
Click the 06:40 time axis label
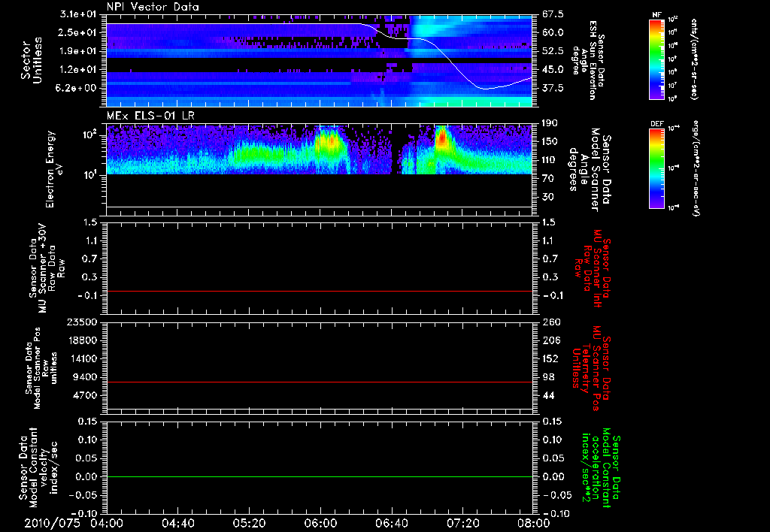click(x=391, y=522)
